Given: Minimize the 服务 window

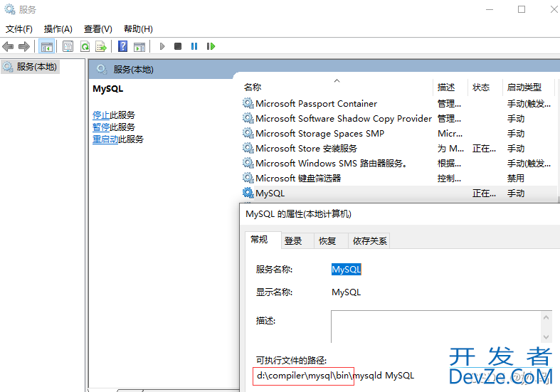Looking at the screenshot, I should (490, 10).
